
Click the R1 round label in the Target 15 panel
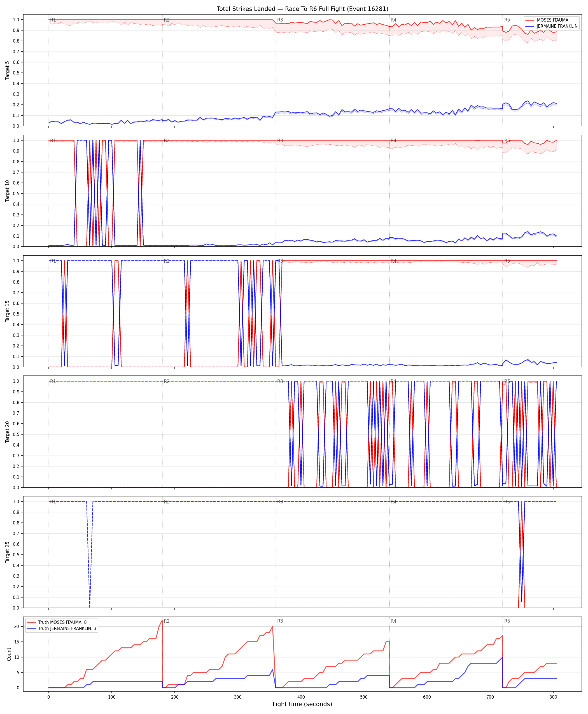coord(53,261)
